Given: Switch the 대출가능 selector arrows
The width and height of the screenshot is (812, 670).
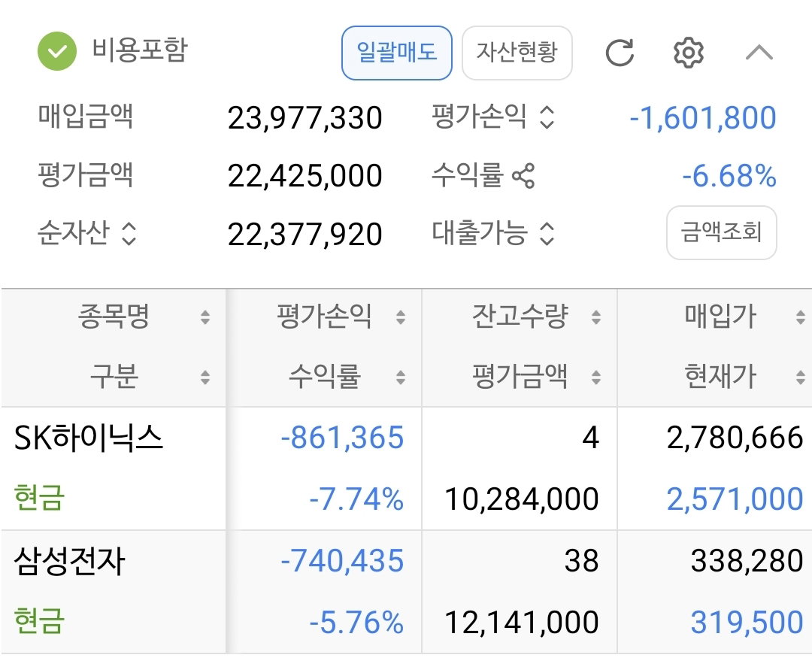Looking at the screenshot, I should [547, 234].
